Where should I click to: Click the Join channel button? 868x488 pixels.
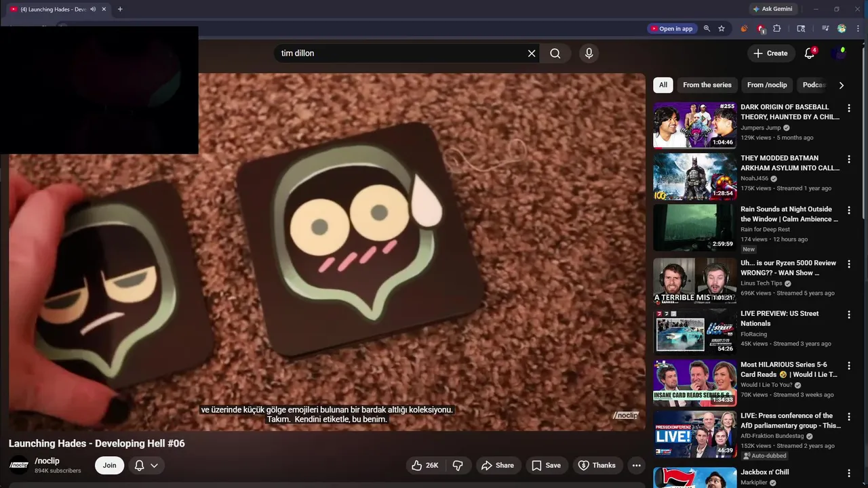point(109,465)
